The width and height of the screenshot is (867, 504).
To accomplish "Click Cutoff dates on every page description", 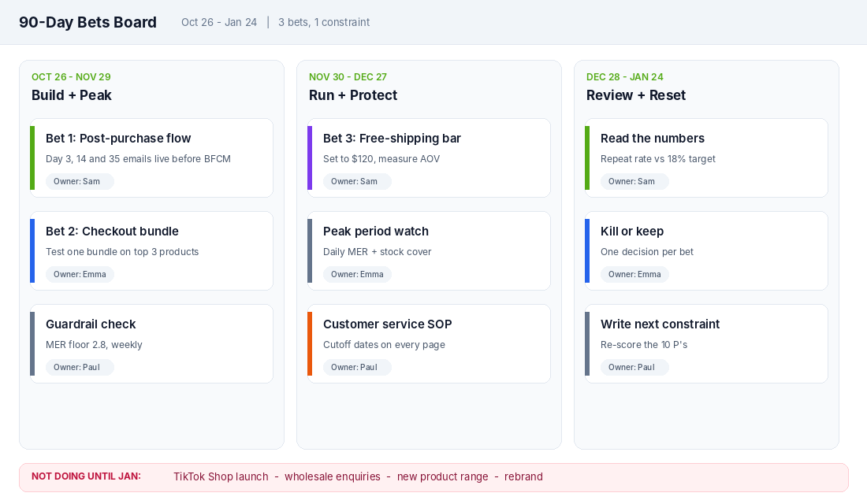I will pos(385,345).
